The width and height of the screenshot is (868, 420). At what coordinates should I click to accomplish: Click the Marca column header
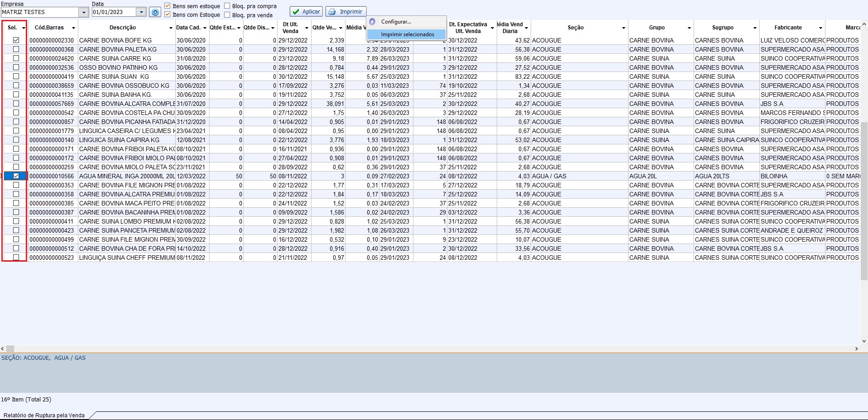tap(843, 28)
